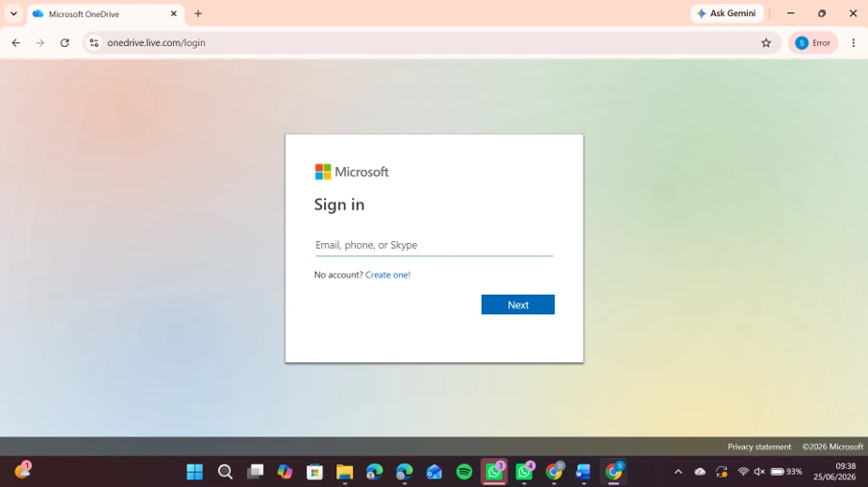Open the Privacy statement link
This screenshot has height=487, width=868.
(759, 447)
